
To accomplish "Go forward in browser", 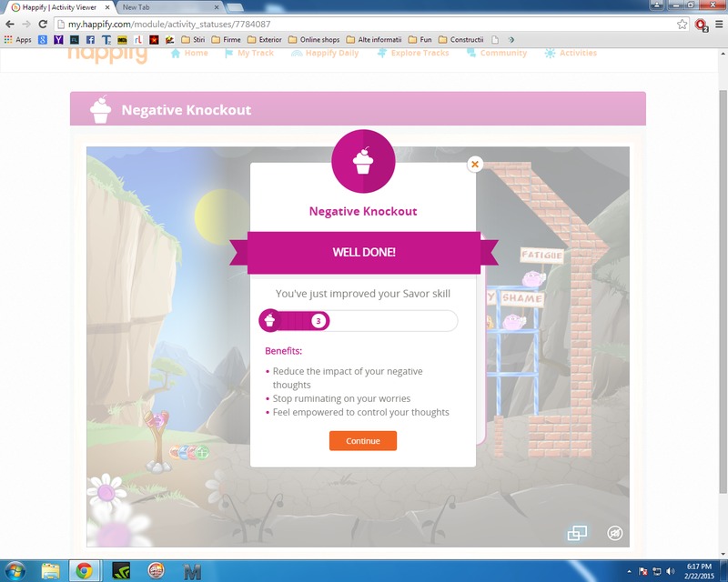I will point(26,25).
